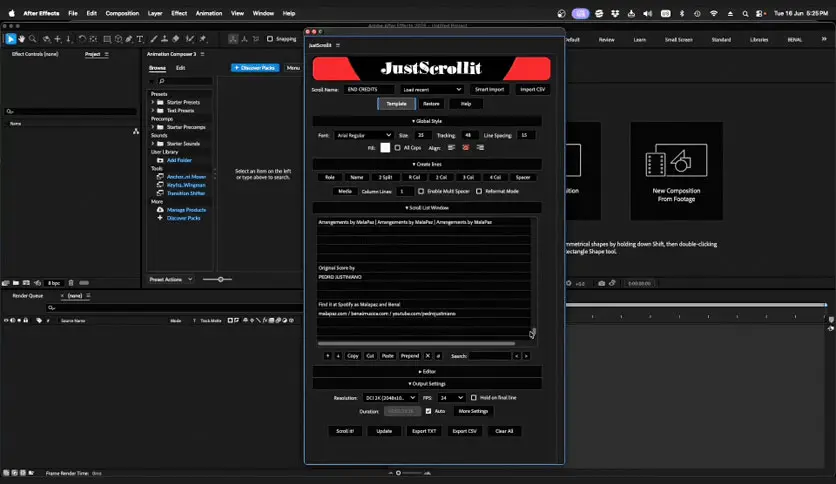Click the Add Folder icon in User Library

160,160
